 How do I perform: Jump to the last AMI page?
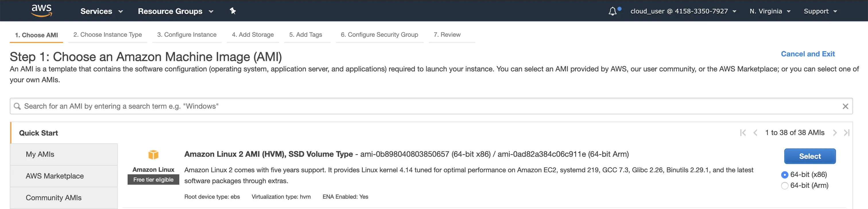point(846,133)
